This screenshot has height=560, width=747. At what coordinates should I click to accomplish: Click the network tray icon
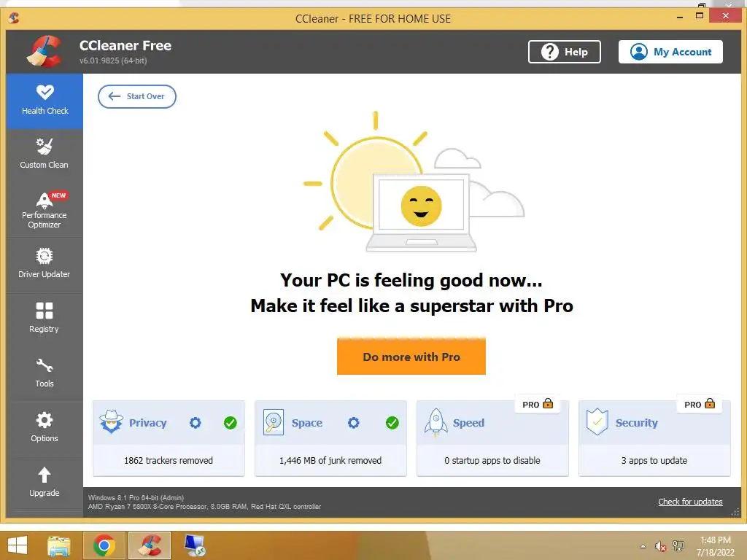coord(678,546)
